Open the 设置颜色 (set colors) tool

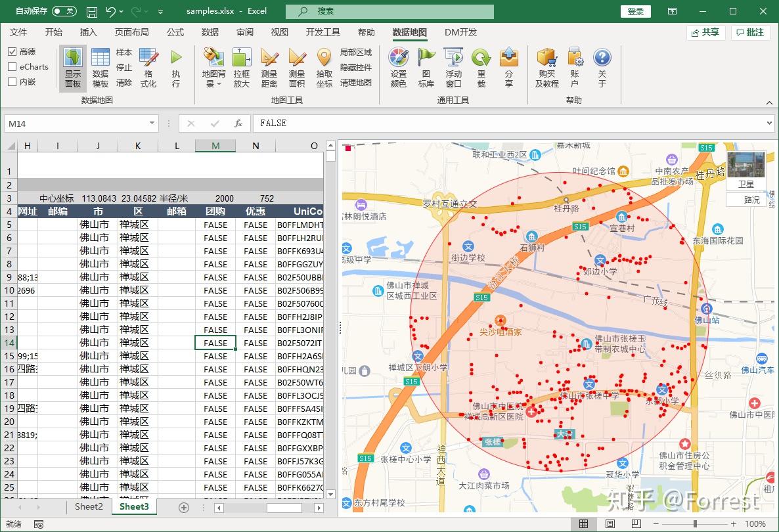tap(398, 66)
